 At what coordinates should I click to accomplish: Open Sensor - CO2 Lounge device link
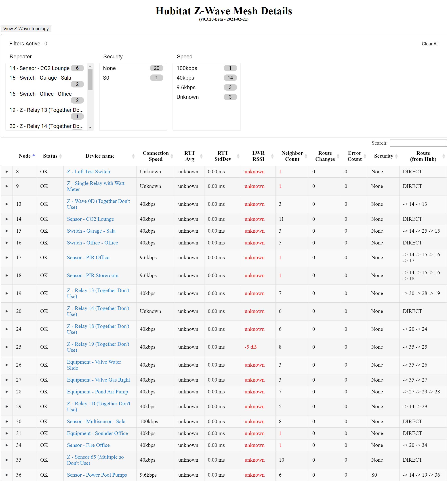coord(90,219)
